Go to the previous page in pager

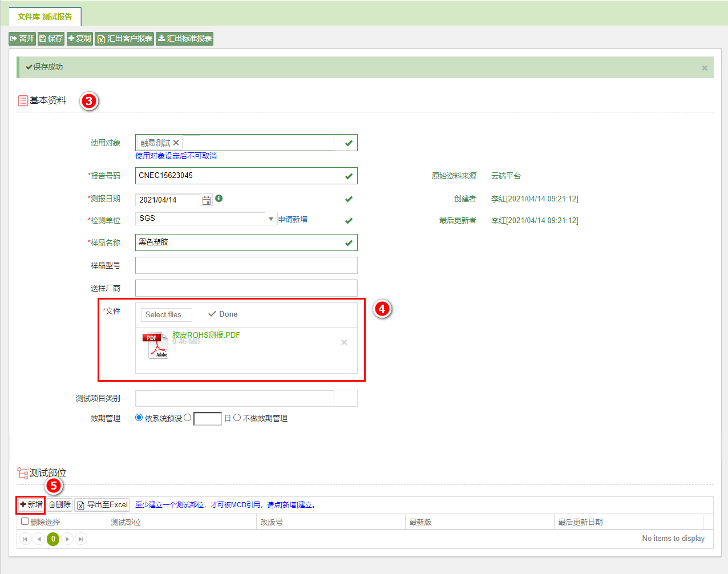(39, 539)
